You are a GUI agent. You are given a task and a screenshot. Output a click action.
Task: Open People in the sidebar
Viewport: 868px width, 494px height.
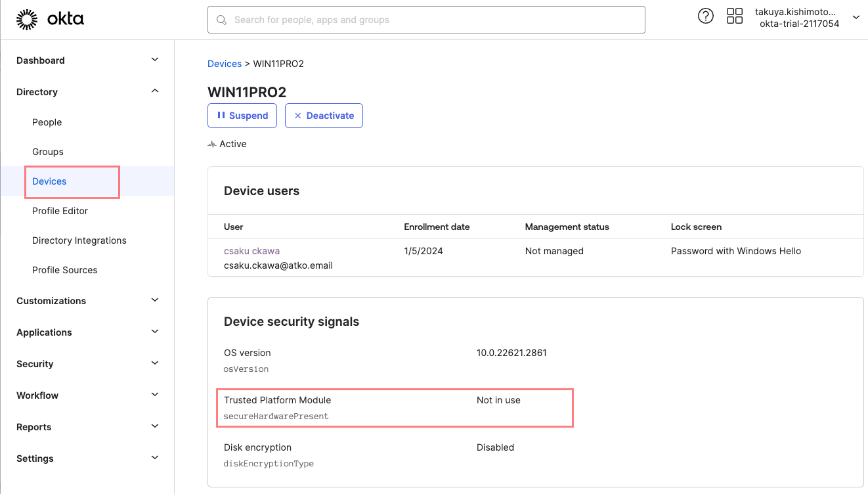47,122
